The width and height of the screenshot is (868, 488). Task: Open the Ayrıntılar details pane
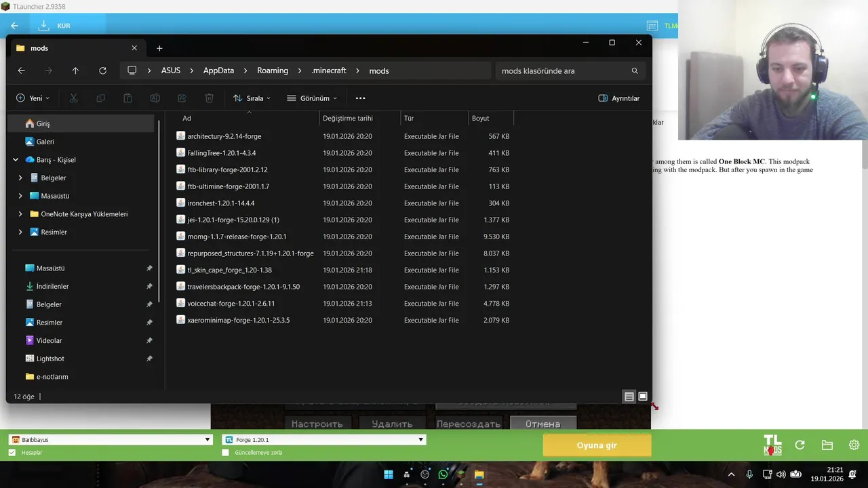(x=619, y=98)
